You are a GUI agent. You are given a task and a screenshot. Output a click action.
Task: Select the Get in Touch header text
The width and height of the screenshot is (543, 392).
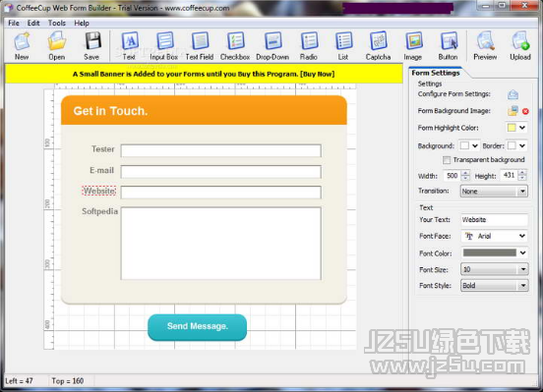[x=110, y=111]
